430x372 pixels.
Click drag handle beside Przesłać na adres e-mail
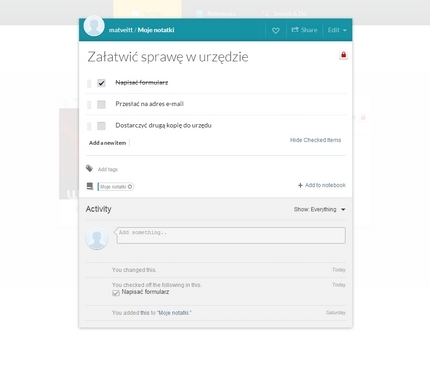pos(89,105)
